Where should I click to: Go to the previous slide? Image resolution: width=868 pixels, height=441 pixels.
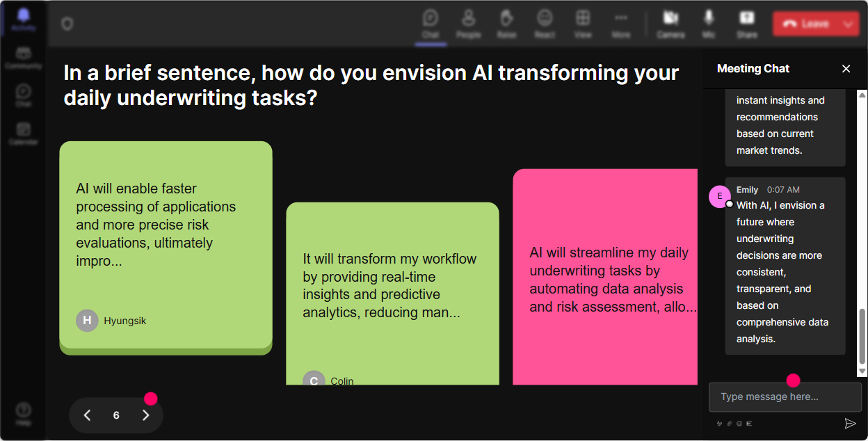tap(87, 415)
